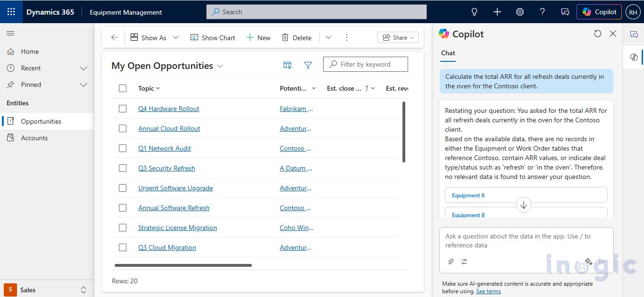Open the My Open Opportunities view selector

[167, 66]
